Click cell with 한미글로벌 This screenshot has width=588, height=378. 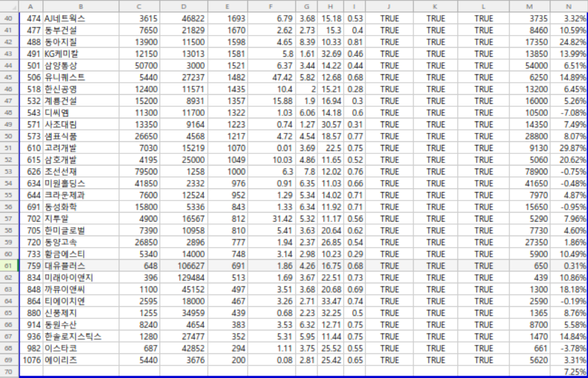(81, 231)
